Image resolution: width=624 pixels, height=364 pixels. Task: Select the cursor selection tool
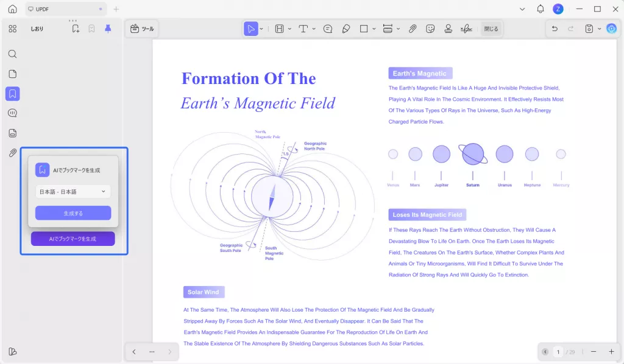[x=250, y=29]
